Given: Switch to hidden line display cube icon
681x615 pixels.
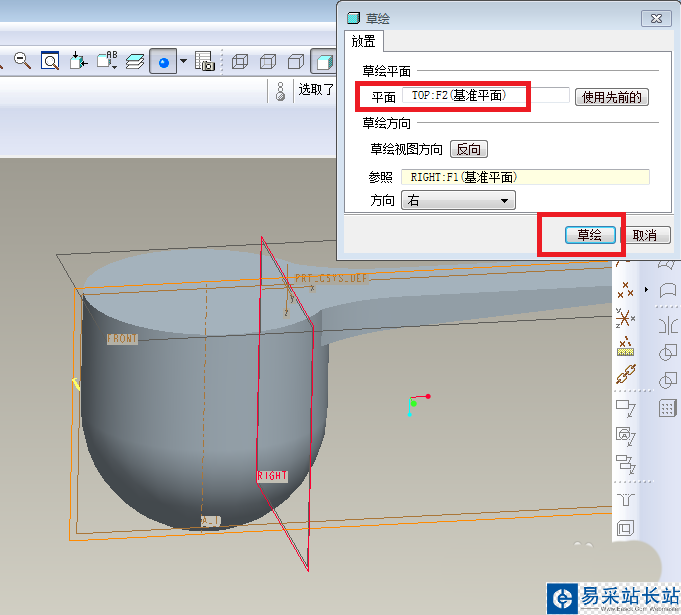Looking at the screenshot, I should click(x=268, y=62).
